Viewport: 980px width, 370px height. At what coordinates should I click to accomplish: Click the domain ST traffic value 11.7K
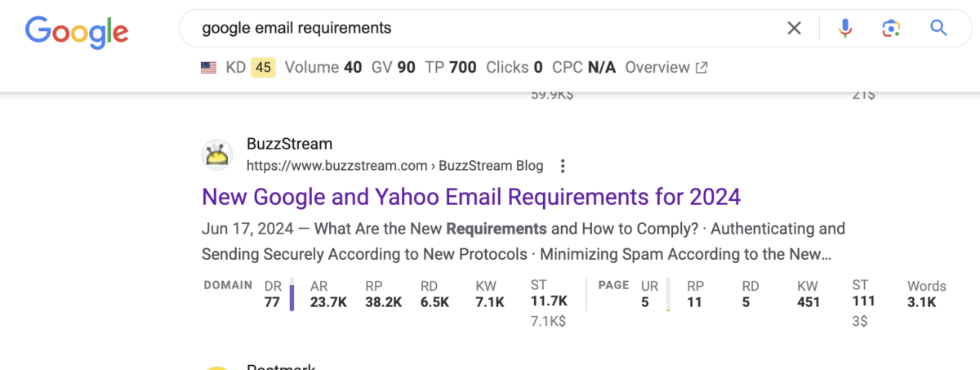548,301
